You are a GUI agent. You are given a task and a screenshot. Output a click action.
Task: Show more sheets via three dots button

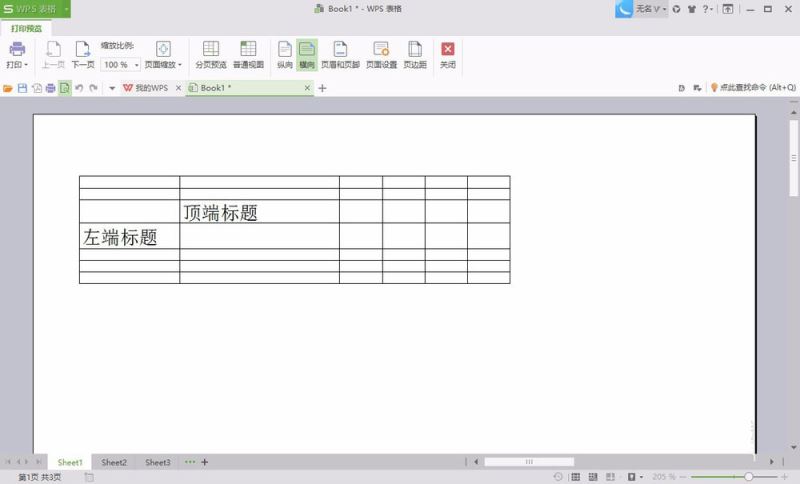190,462
